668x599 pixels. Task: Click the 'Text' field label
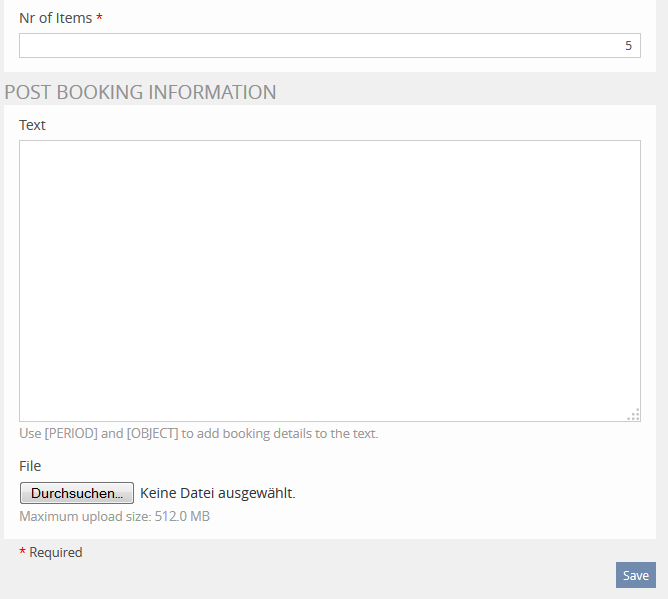click(33, 125)
